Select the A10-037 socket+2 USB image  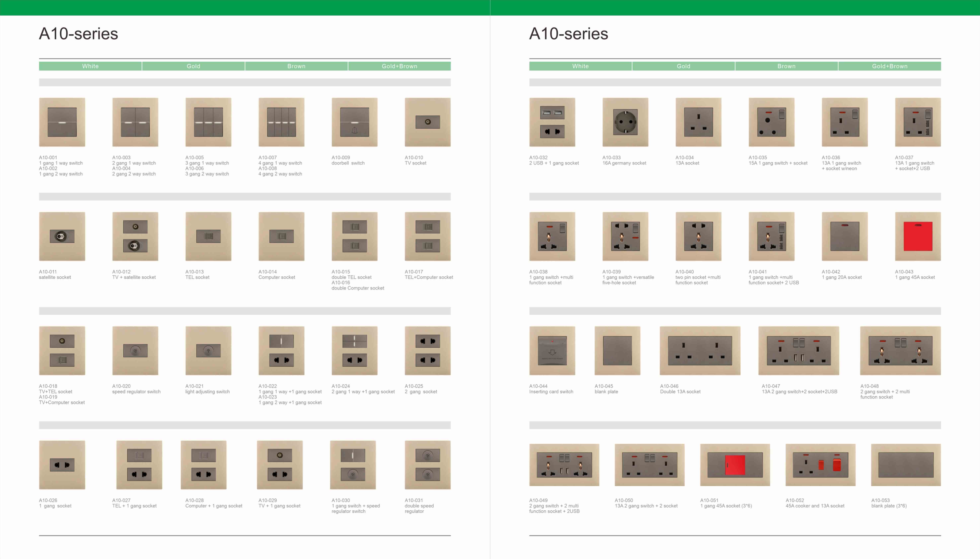point(918,122)
